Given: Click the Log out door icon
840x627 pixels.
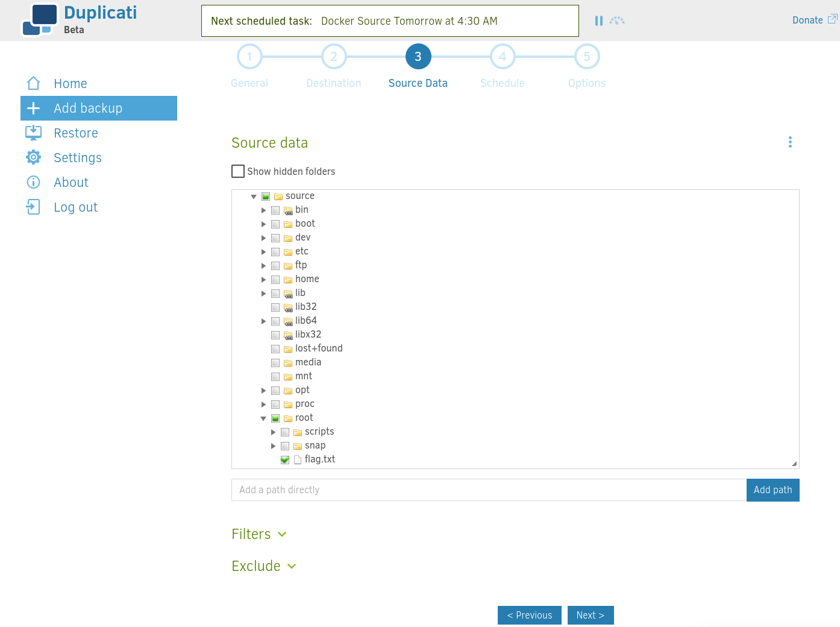Looking at the screenshot, I should click(x=33, y=207).
